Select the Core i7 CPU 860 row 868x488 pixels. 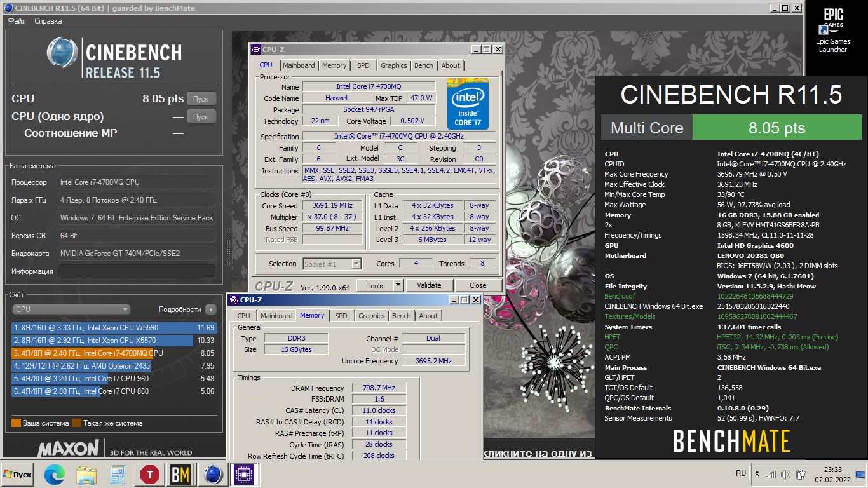tap(114, 391)
